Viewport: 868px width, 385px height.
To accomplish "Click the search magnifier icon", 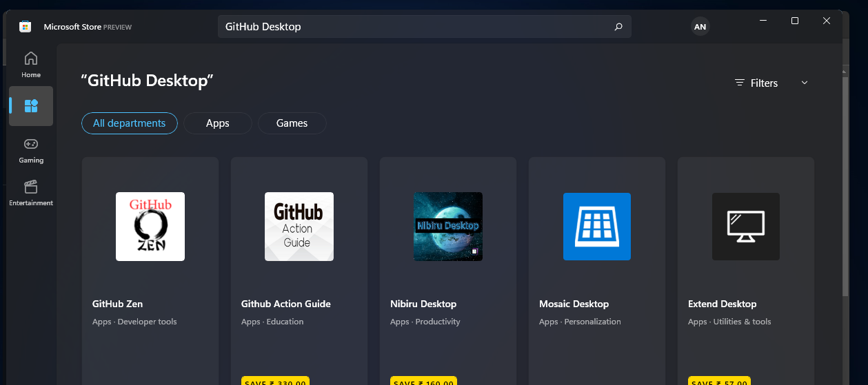I will [618, 27].
